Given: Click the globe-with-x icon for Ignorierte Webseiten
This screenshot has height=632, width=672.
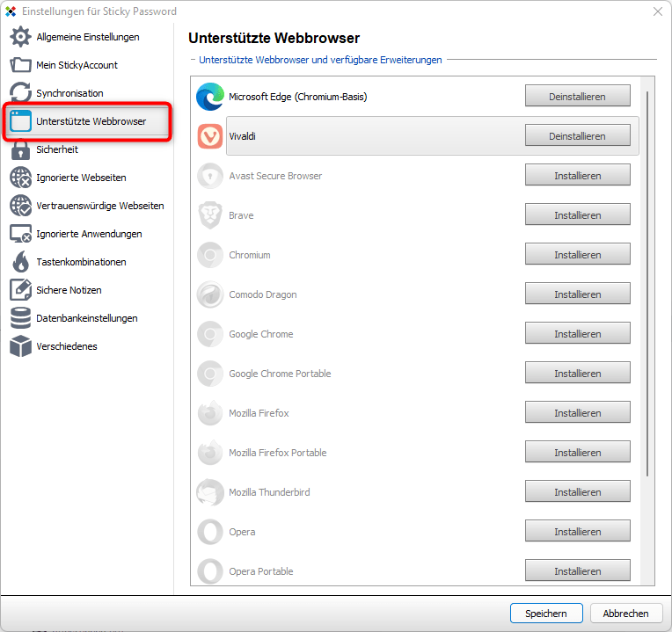Looking at the screenshot, I should tap(20, 178).
